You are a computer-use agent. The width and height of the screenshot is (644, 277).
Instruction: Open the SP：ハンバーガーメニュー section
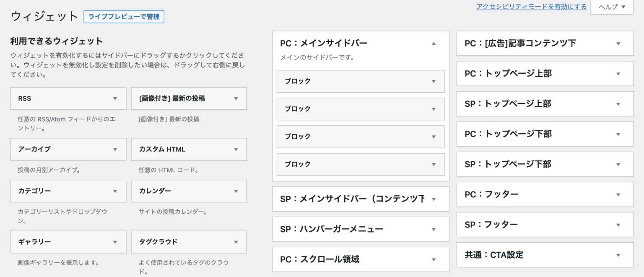(434, 229)
